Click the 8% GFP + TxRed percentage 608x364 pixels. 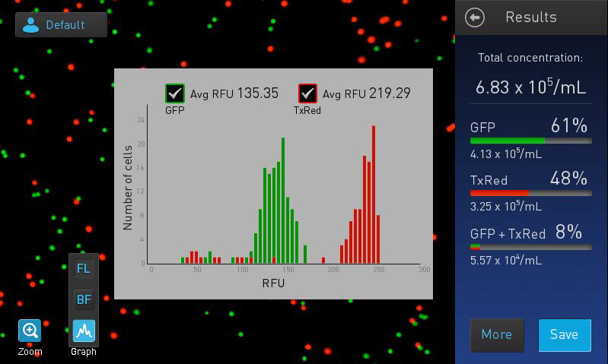coord(568,232)
